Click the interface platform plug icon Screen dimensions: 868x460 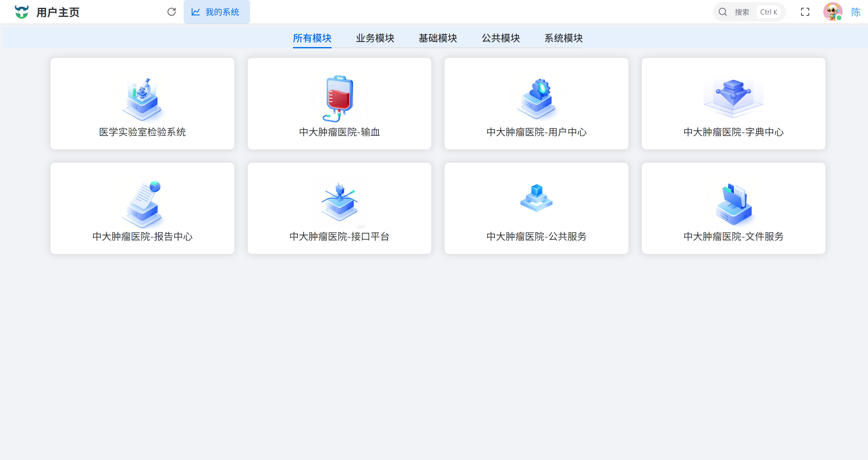click(339, 202)
